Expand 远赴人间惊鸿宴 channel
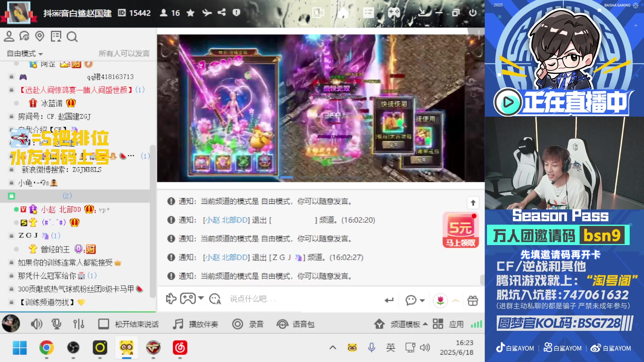 [x=11, y=90]
